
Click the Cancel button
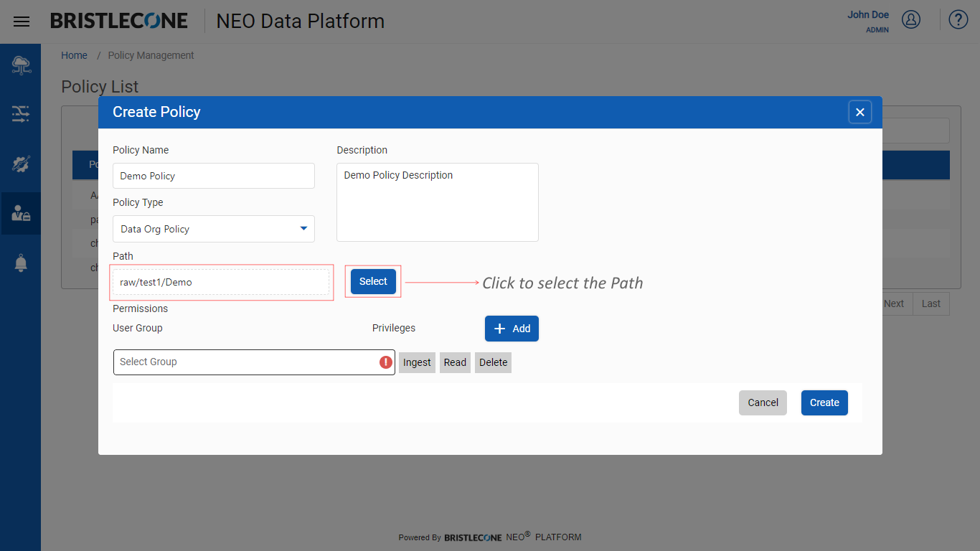coord(763,402)
